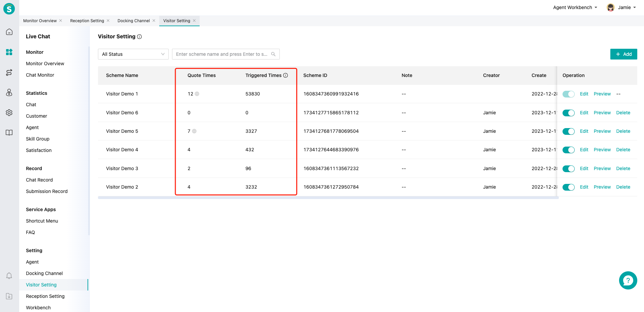Click scheme ID 1734127681778069504
The image size is (644, 312).
331,131
